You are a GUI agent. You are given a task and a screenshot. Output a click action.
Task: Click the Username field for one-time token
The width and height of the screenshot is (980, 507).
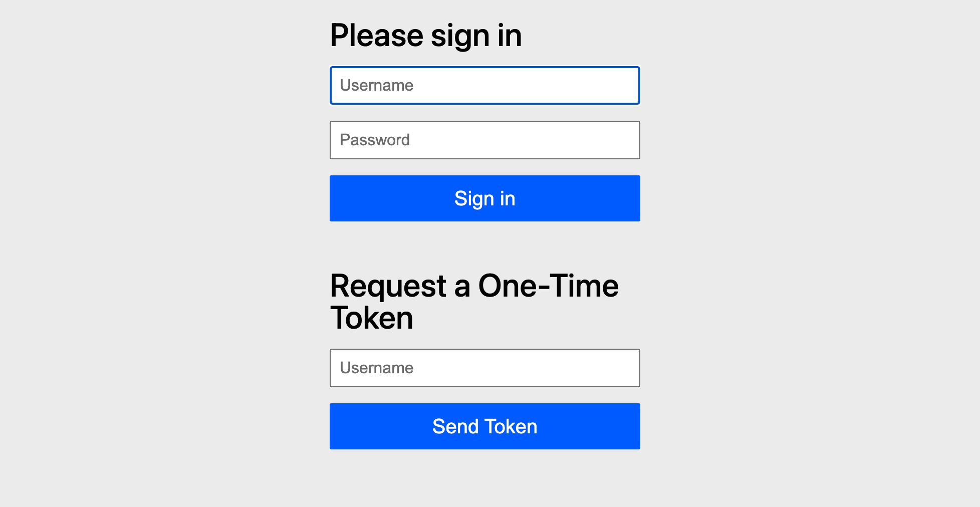tap(484, 368)
